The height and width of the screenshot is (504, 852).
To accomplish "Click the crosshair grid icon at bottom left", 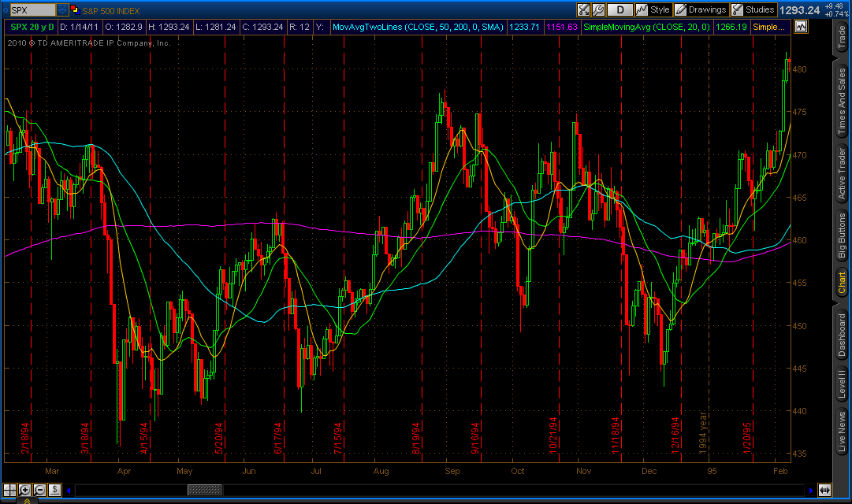I will click(x=9, y=490).
